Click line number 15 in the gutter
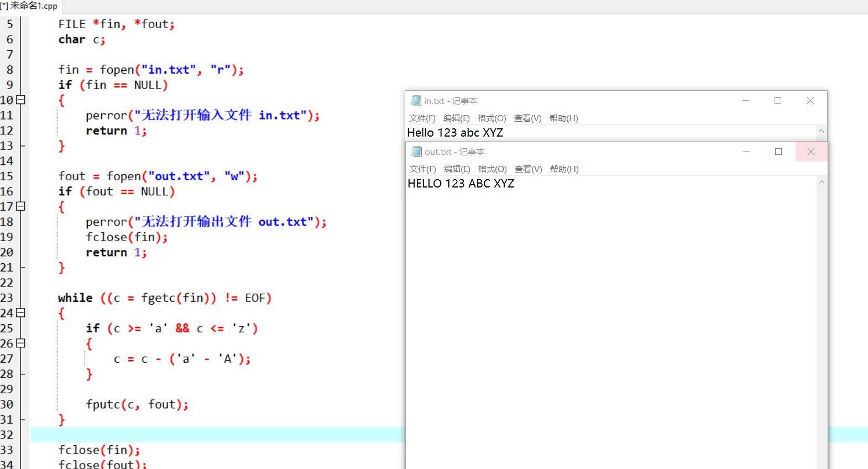868x469 pixels. click(7, 176)
